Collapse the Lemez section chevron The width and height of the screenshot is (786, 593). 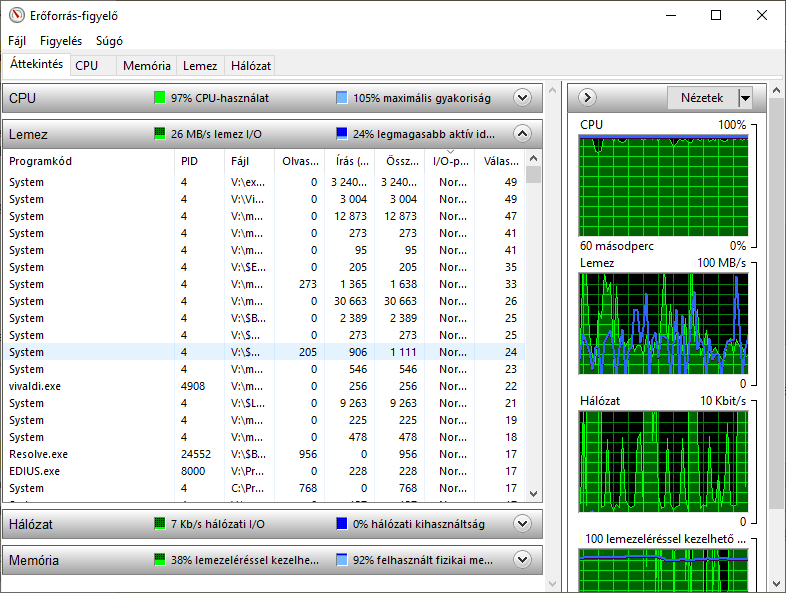click(x=522, y=134)
